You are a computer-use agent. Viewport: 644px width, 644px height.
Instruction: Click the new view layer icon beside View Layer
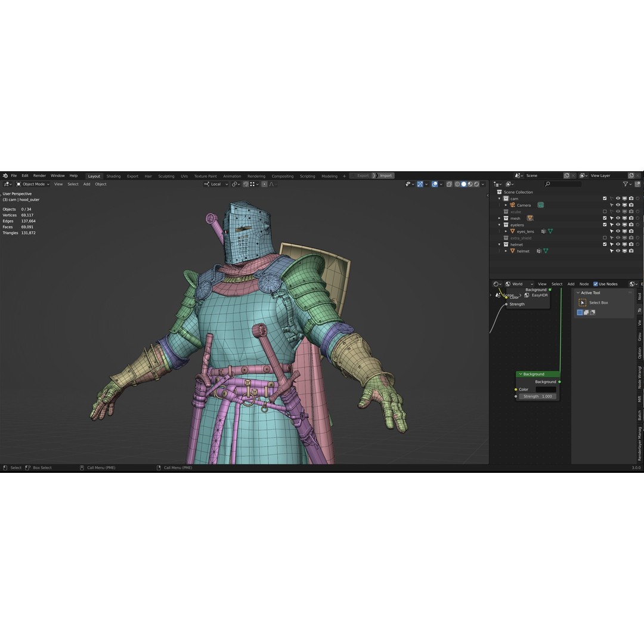[x=631, y=175]
